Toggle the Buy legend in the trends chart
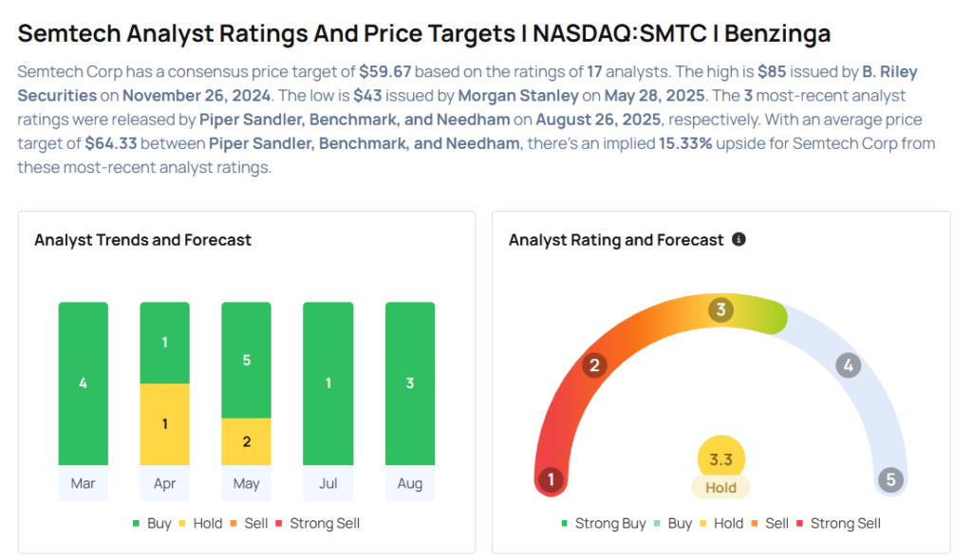The width and height of the screenshot is (972, 560). (x=152, y=523)
